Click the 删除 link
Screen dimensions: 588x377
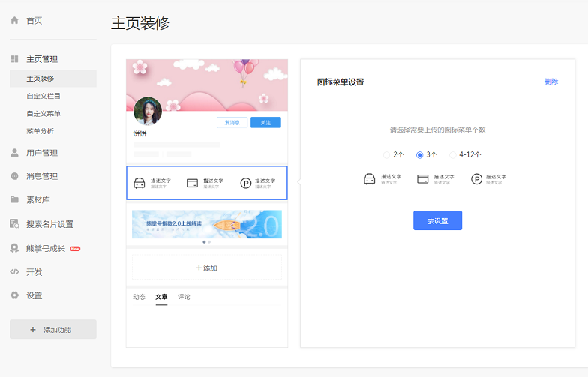[x=550, y=82]
